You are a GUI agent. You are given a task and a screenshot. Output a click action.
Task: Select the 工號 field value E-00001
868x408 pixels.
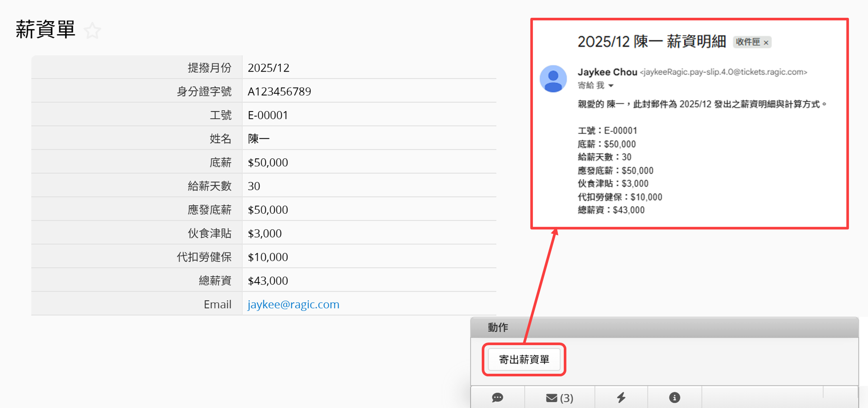[x=268, y=115]
